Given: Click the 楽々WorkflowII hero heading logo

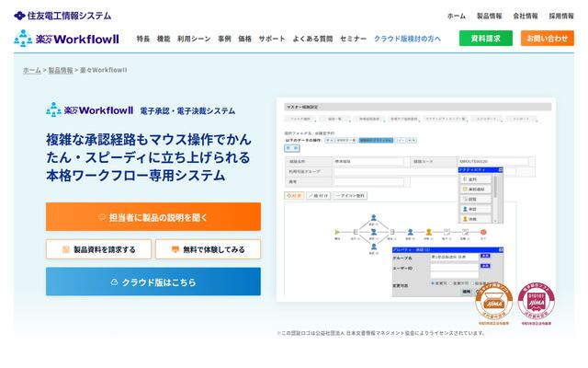Looking at the screenshot, I should (x=90, y=110).
